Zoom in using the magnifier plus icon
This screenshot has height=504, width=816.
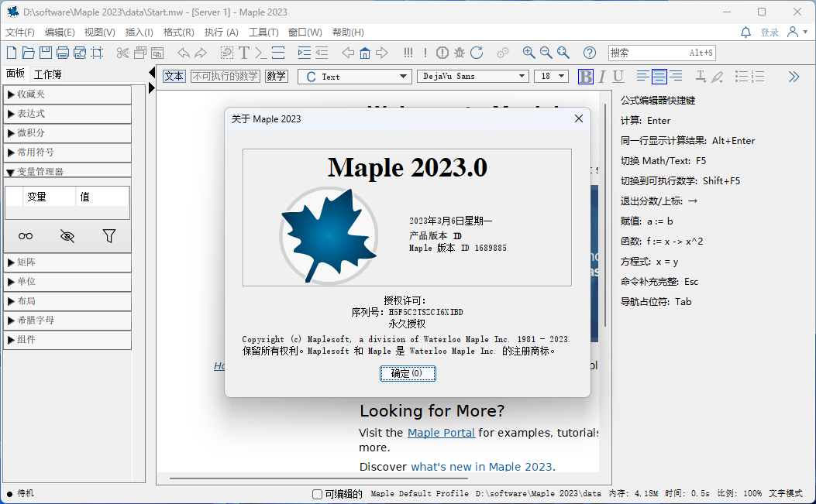tap(529, 53)
